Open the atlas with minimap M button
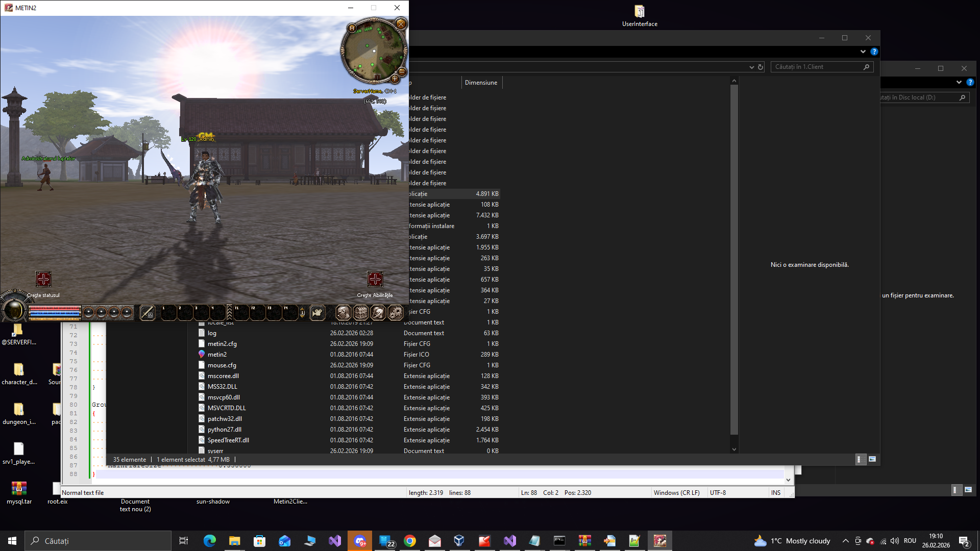This screenshot has height=551, width=980. pos(352,29)
